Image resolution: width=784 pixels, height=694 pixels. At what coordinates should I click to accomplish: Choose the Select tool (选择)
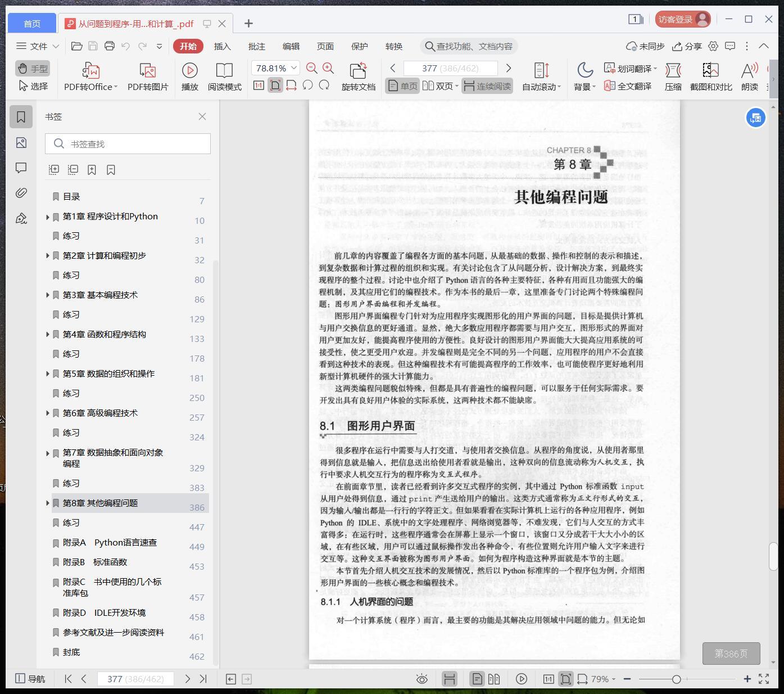click(x=33, y=86)
